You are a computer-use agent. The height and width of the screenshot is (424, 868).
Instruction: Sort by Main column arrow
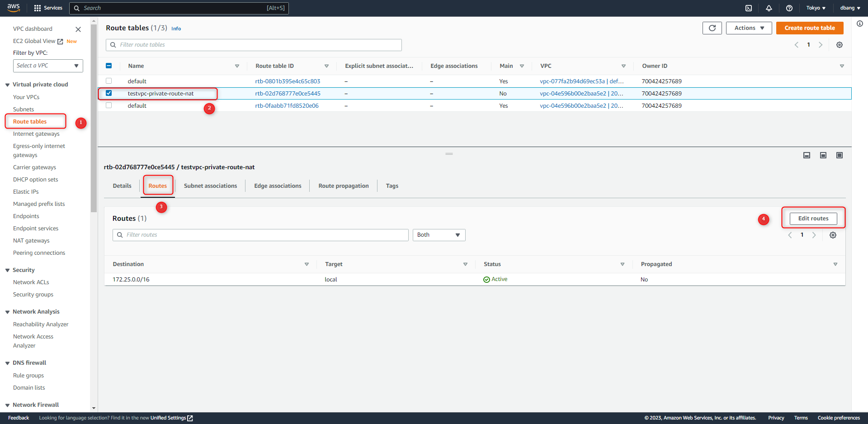tap(522, 66)
